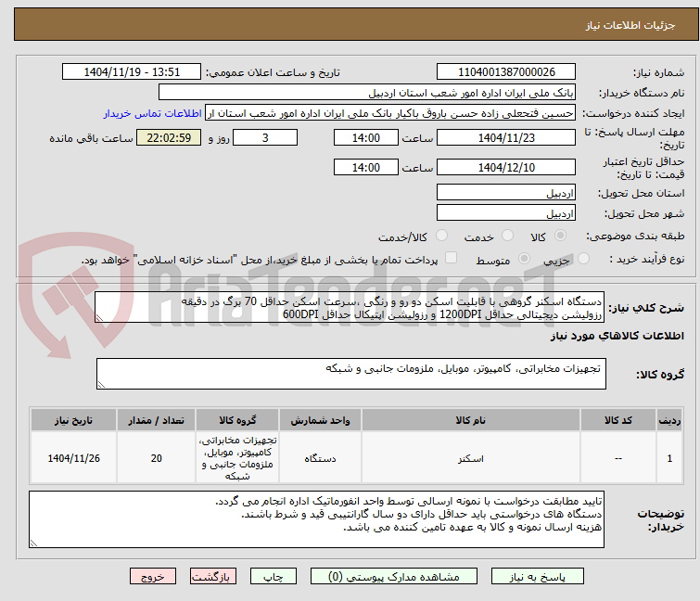Click the نام کالا column header
The image size is (700, 601).
471,420
